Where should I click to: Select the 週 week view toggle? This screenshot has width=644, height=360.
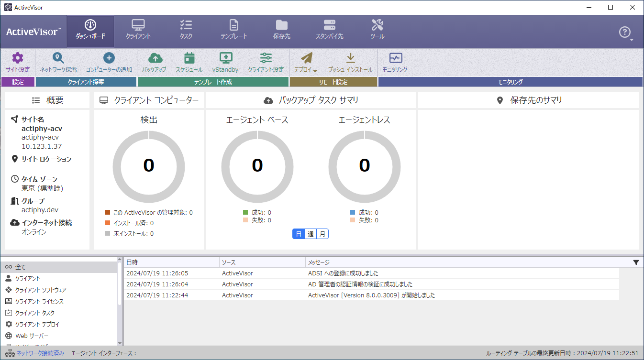coord(311,234)
